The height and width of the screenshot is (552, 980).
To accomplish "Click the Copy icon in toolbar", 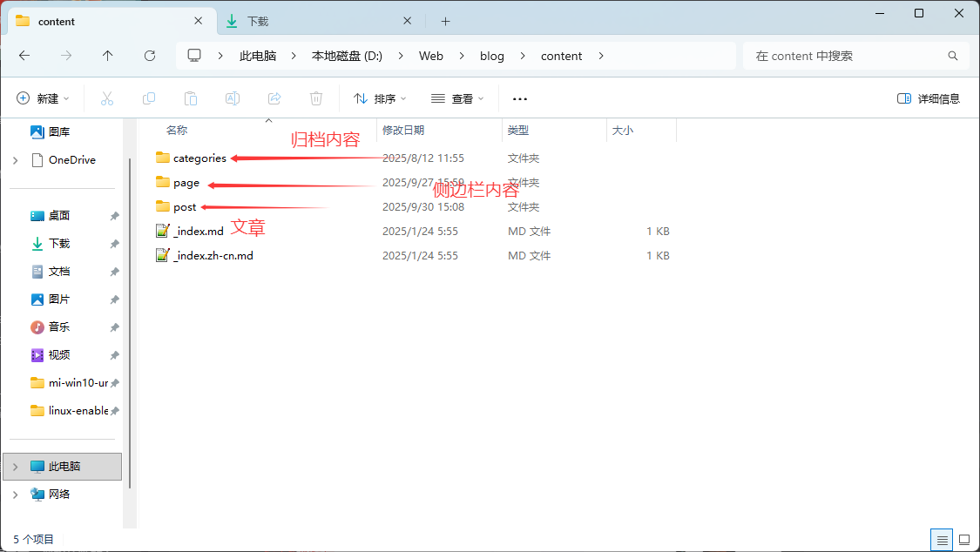I will tap(149, 98).
